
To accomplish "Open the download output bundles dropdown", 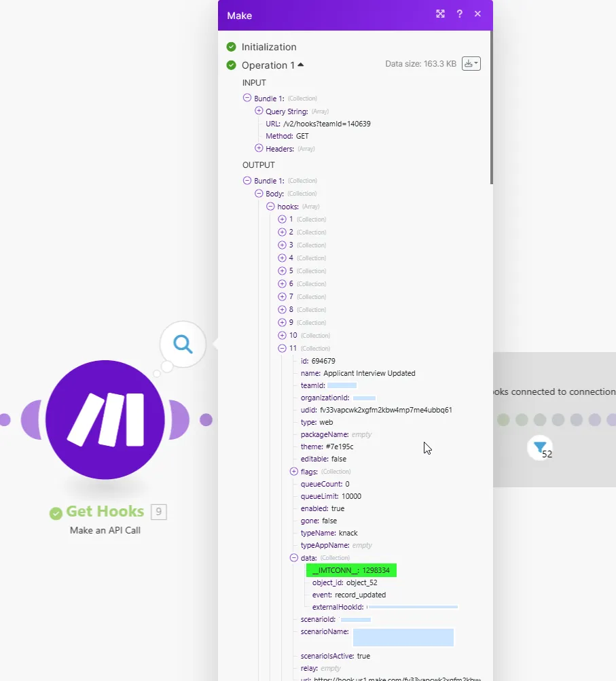I will (471, 64).
